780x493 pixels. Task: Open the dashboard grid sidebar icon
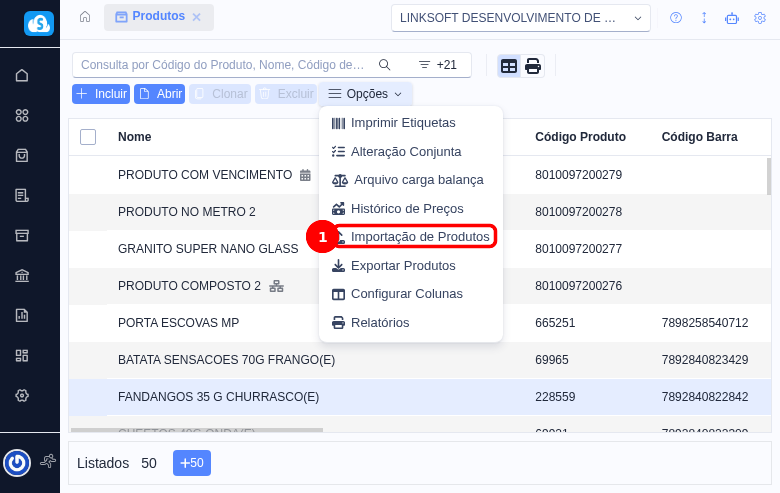(22, 355)
